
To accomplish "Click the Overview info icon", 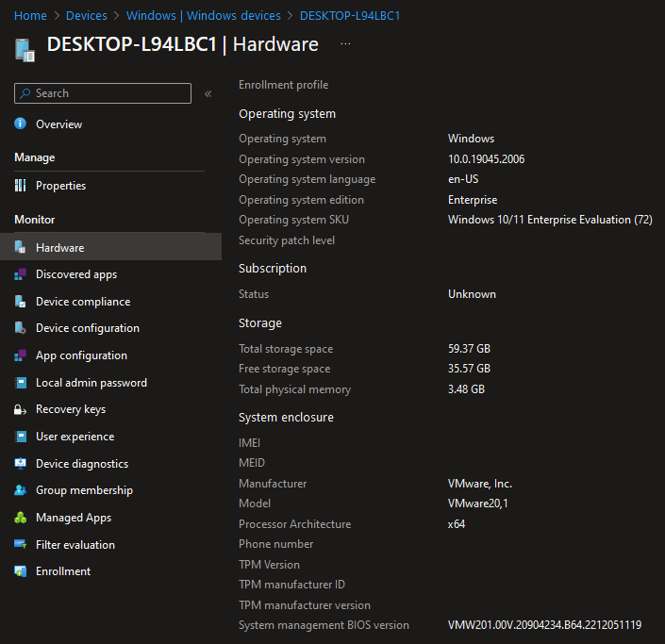I will (x=21, y=124).
